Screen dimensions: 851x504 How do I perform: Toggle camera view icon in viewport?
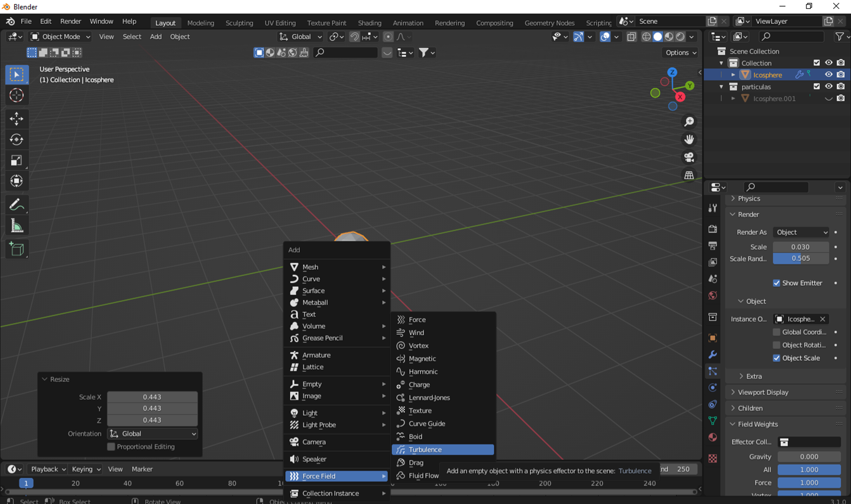point(689,157)
